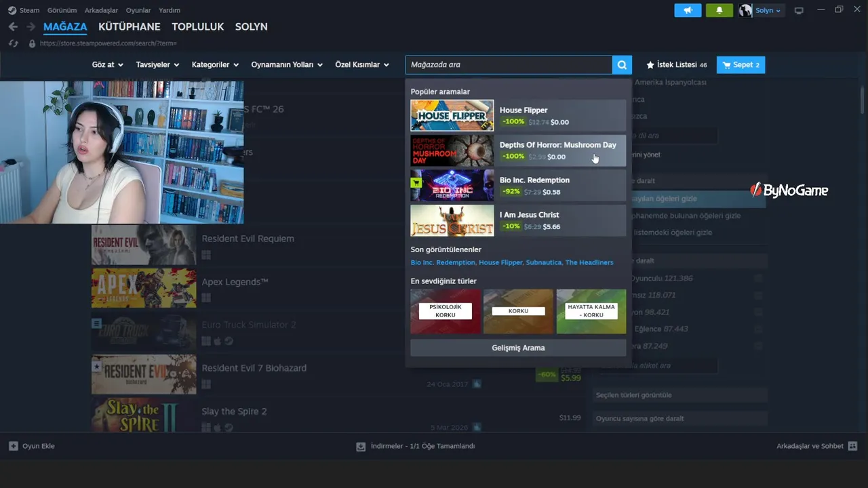
Task: Toggle the Oyunculu tag checkbox
Action: pos(758,279)
